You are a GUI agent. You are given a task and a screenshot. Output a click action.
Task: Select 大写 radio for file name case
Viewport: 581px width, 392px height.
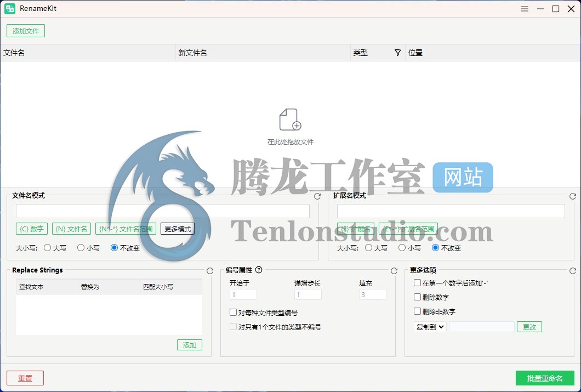pos(48,248)
